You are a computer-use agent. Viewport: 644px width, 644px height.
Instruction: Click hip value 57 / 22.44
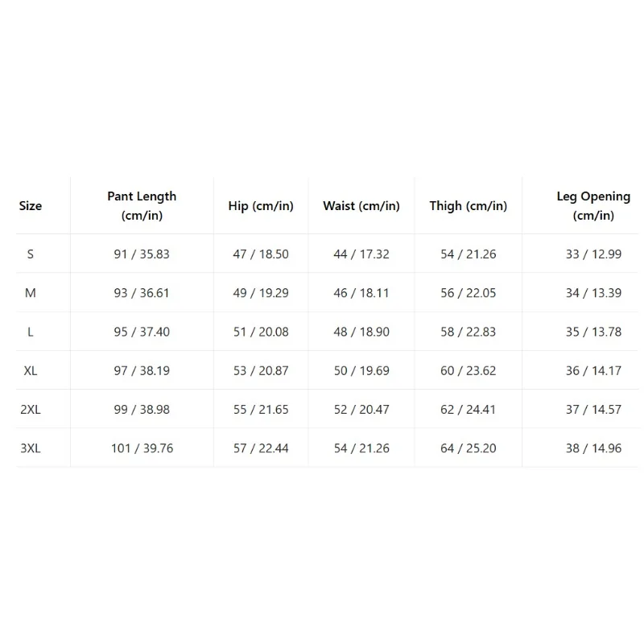261,448
